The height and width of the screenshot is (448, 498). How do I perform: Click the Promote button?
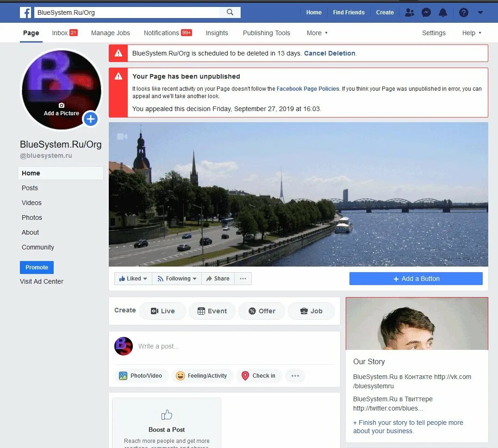(37, 268)
